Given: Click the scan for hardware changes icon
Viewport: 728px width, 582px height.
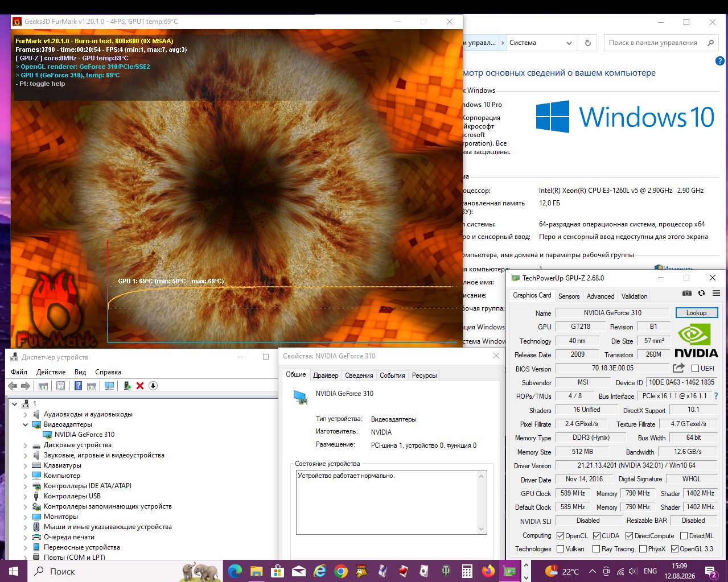Looking at the screenshot, I should point(109,386).
